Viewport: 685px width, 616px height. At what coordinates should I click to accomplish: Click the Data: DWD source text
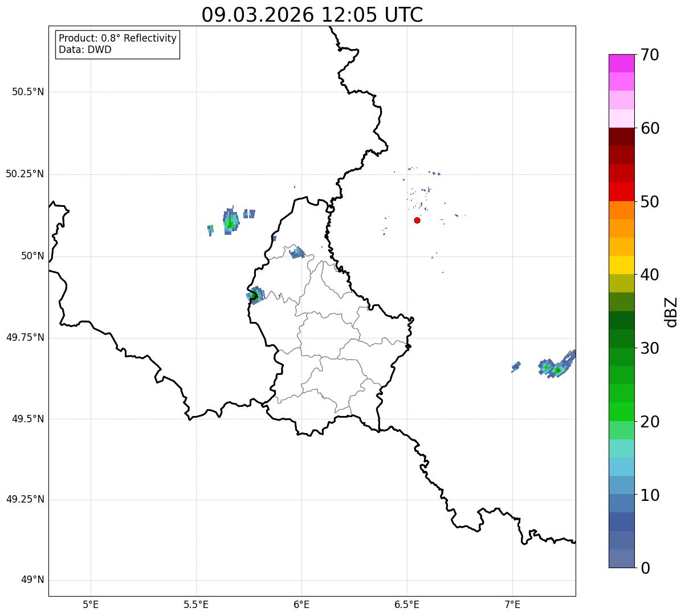click(x=85, y=50)
